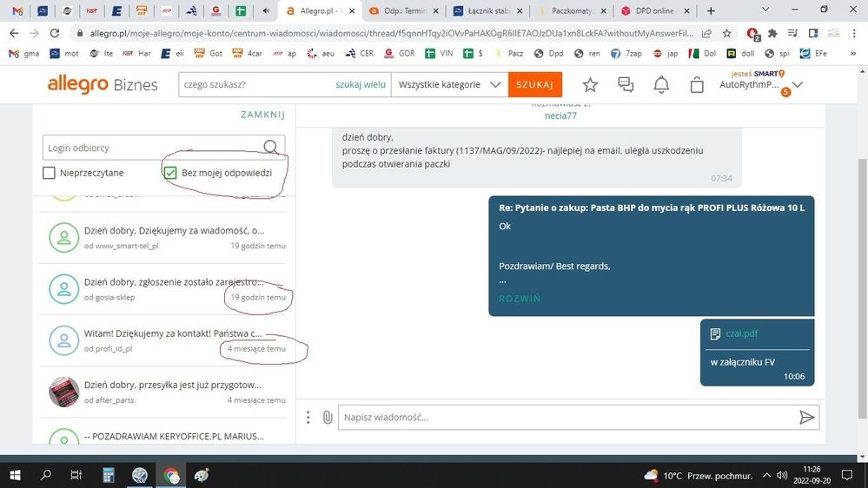This screenshot has height=488, width=868.
Task: Open the czai.pdf attachment
Action: click(741, 333)
